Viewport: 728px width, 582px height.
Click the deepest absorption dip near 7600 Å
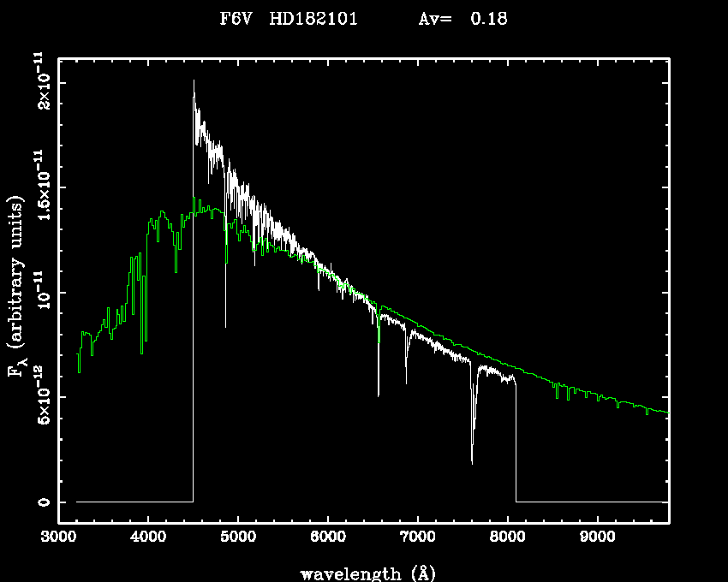(x=472, y=462)
